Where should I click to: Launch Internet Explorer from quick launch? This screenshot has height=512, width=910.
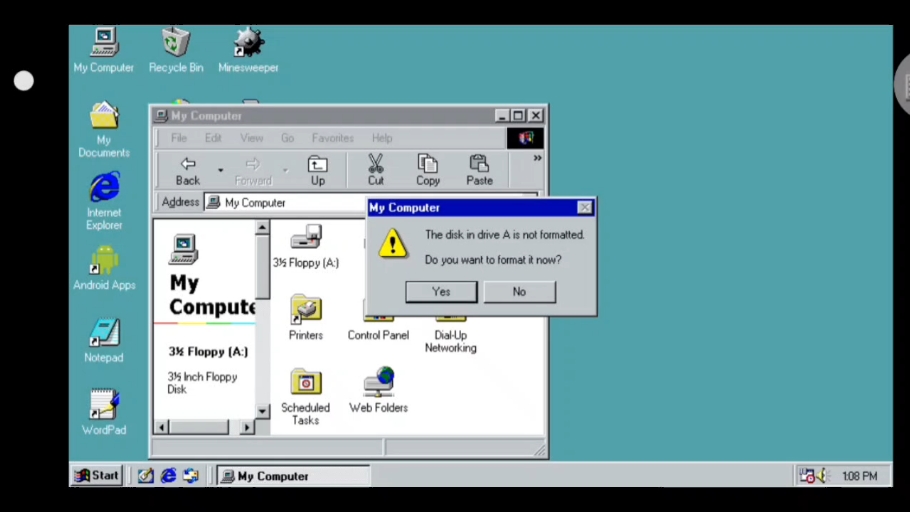tap(168, 476)
